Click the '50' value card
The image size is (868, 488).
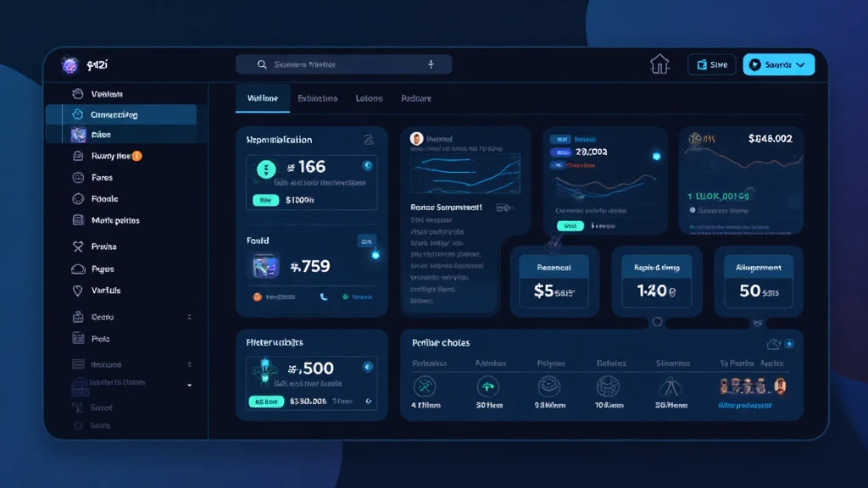point(759,281)
